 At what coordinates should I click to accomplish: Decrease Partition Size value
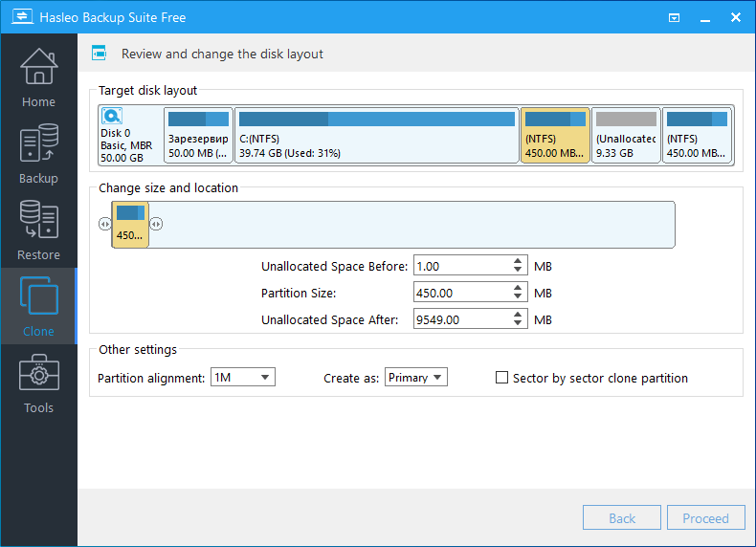pos(518,296)
